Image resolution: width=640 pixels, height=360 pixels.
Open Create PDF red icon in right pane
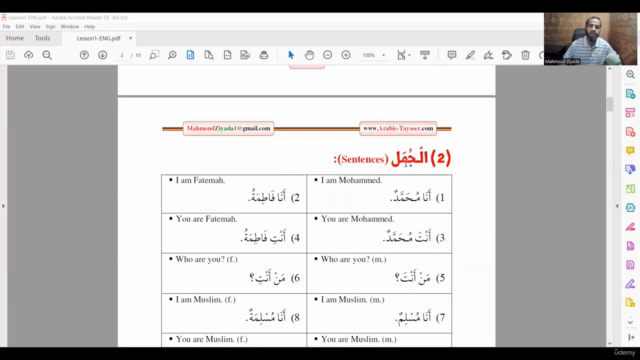click(630, 132)
